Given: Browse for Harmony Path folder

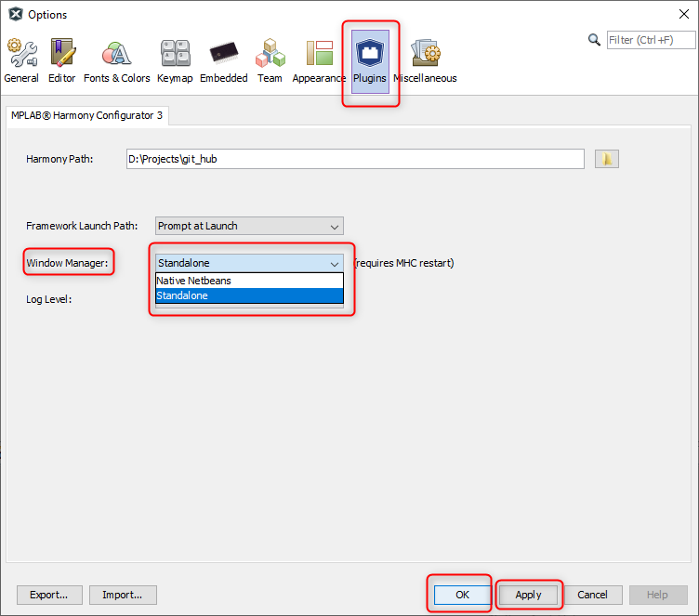Looking at the screenshot, I should point(606,159).
